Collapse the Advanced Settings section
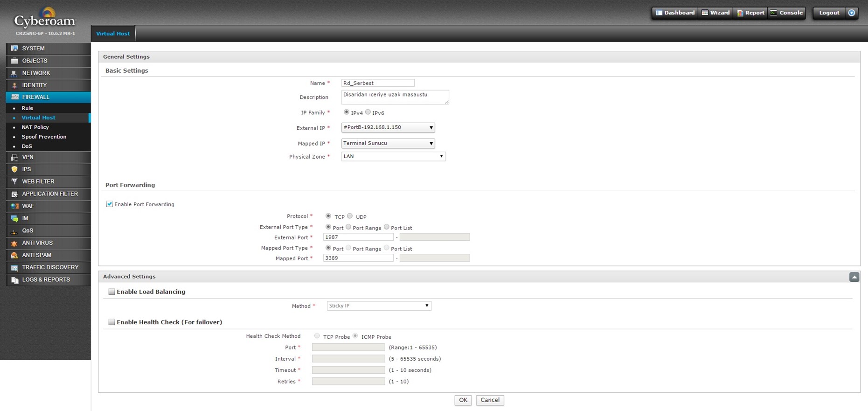868x411 pixels. [854, 277]
